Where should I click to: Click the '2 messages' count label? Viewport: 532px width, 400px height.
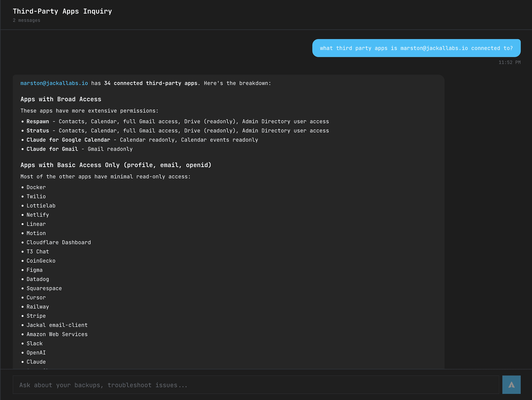(x=26, y=20)
